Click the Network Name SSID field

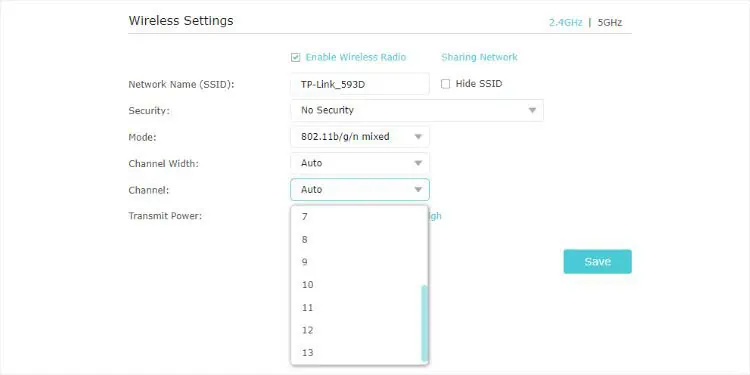[x=360, y=84]
